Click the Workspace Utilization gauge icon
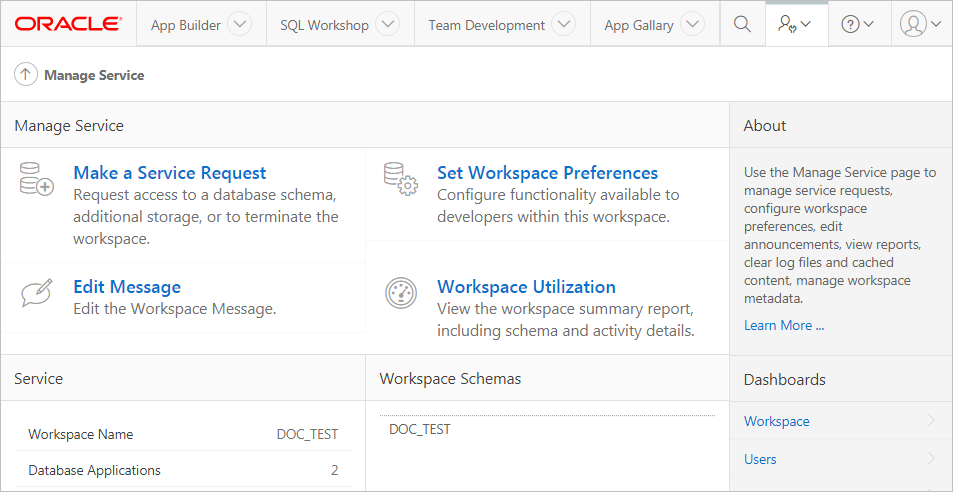This screenshot has height=492, width=953. tap(400, 293)
